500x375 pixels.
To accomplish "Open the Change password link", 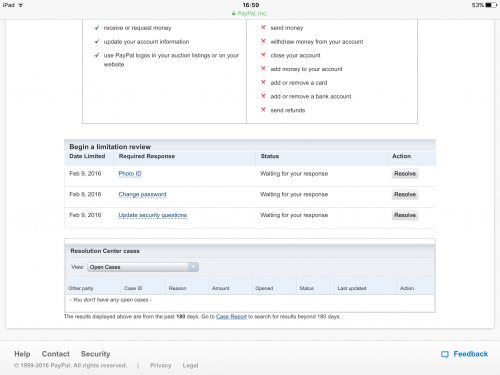I will click(x=142, y=194).
